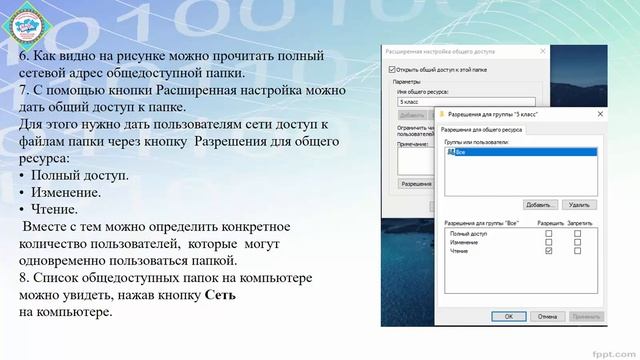Click the bold word Сеть in the slide text
The width and height of the screenshot is (640, 360).
click(x=220, y=295)
